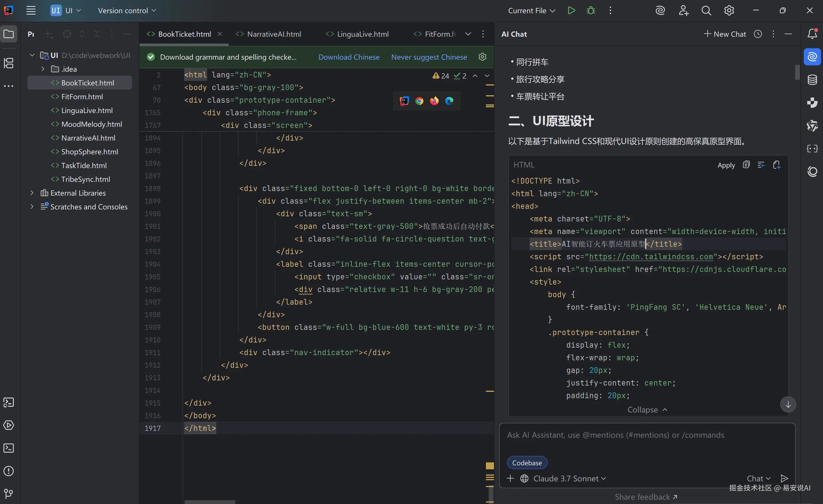Click the Download Chinese link

pos(349,57)
